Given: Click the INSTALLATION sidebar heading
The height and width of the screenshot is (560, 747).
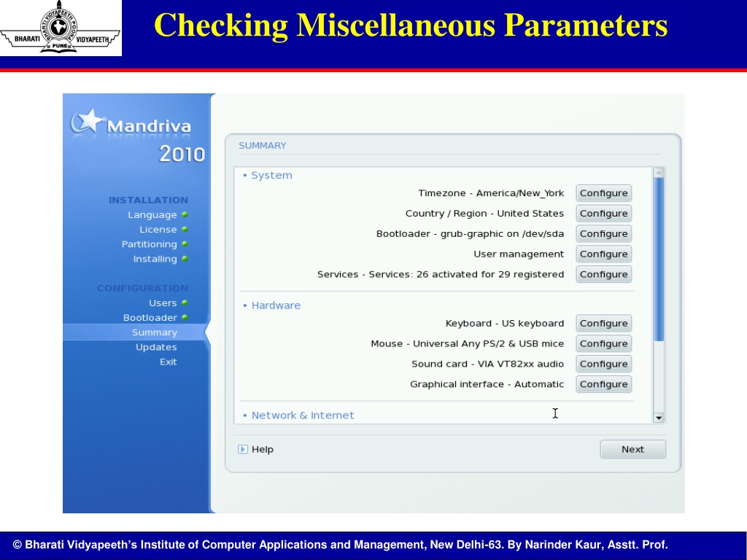Looking at the screenshot, I should pos(148,200).
